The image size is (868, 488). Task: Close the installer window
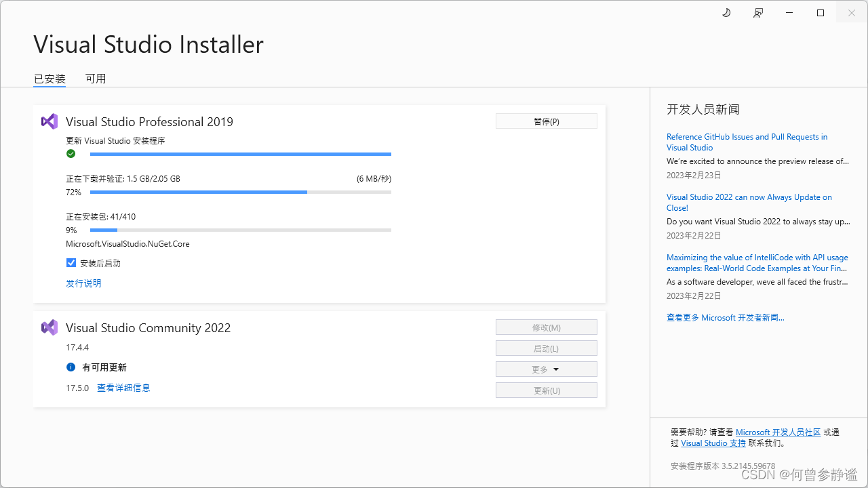(852, 13)
